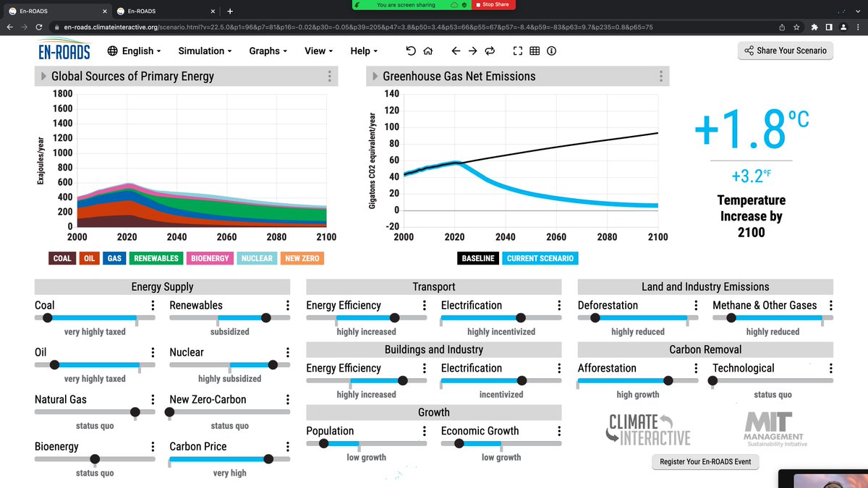Click the Nuclear slider handle
The height and width of the screenshot is (488, 868).
pos(273,364)
